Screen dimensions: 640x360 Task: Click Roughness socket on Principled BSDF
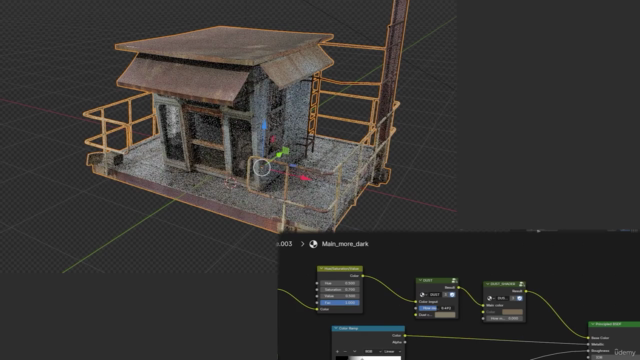click(x=588, y=351)
